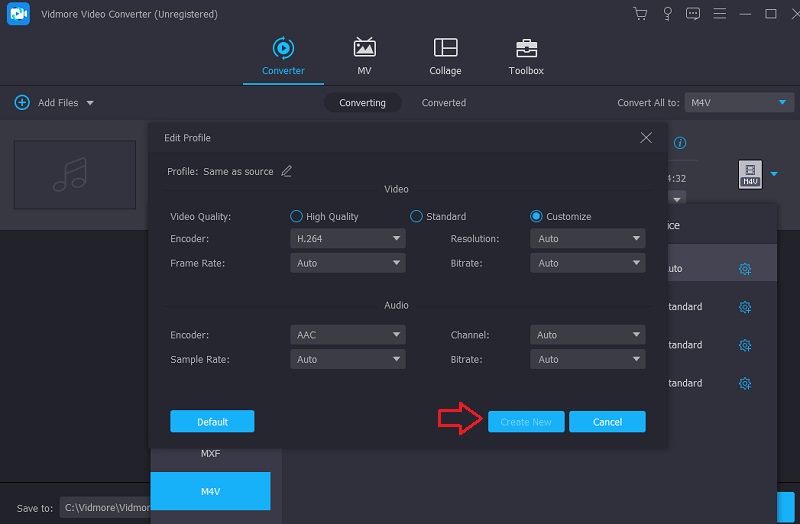Viewport: 800px width, 524px height.
Task: Open the feedback chat icon
Action: [x=693, y=14]
